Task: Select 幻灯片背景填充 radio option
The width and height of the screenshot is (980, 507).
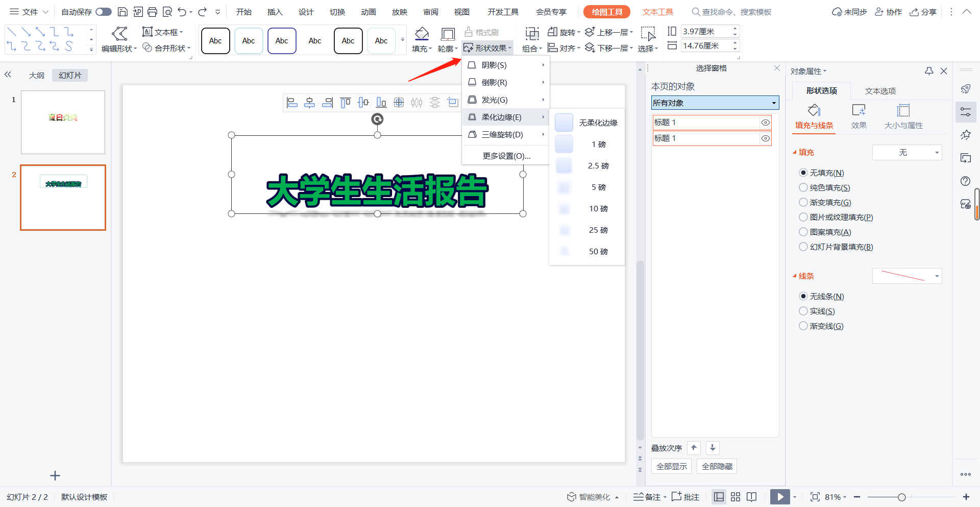Action: click(803, 247)
